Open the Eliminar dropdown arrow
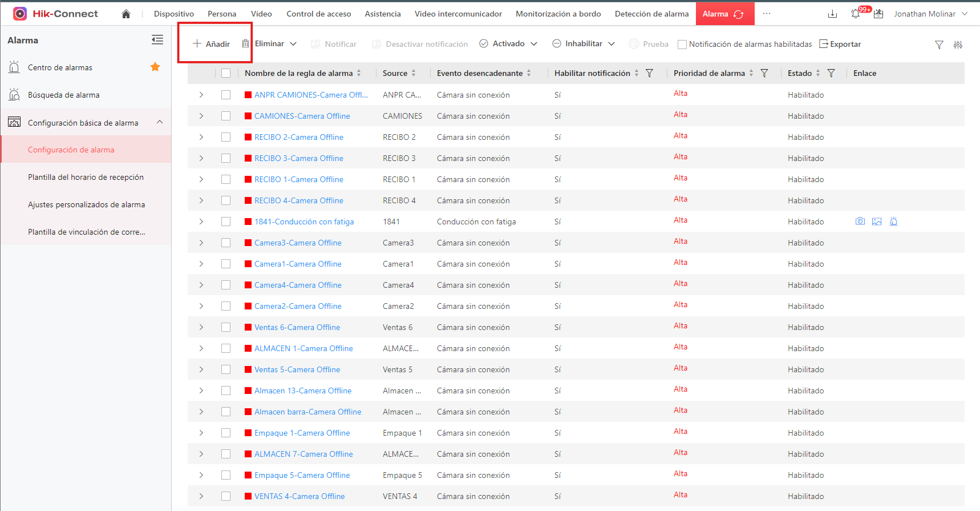Screen dimensions: 980x511 (293, 44)
